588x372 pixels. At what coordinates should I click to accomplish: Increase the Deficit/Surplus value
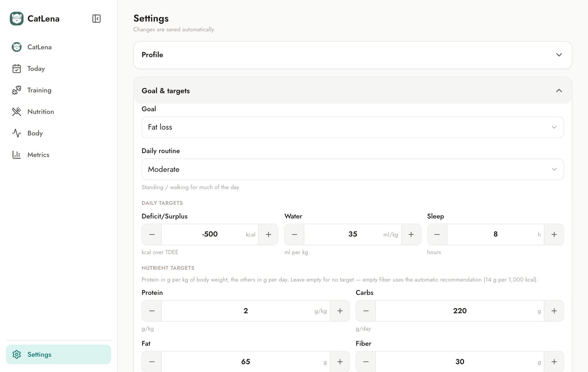[269, 235]
